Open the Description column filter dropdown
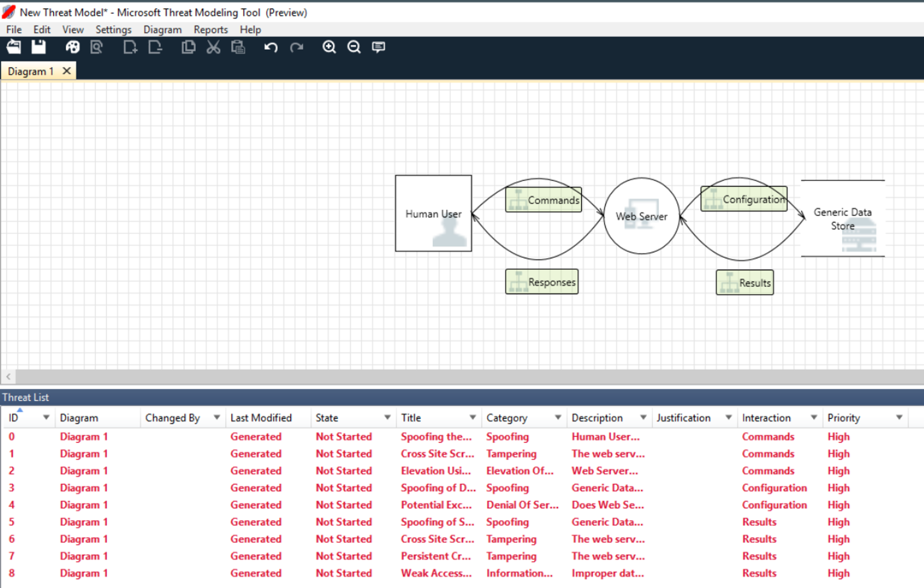Viewport: 924px width, 588px height. coord(643,417)
